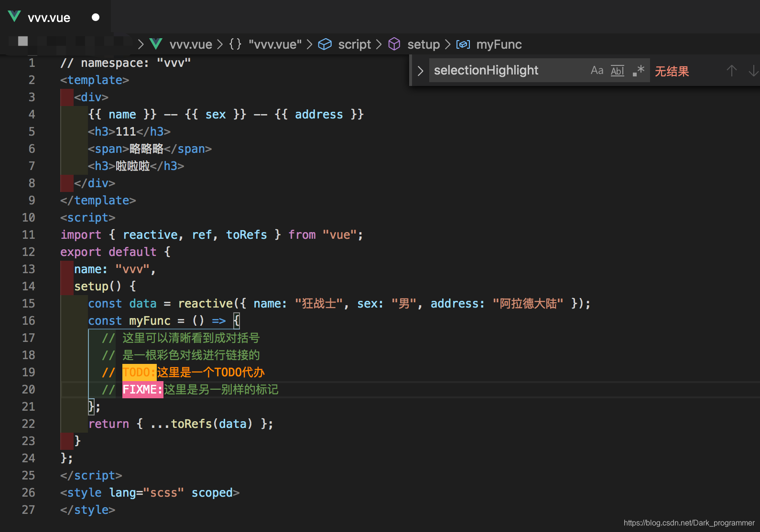Click the string "狂战士" on line 15

(x=319, y=303)
